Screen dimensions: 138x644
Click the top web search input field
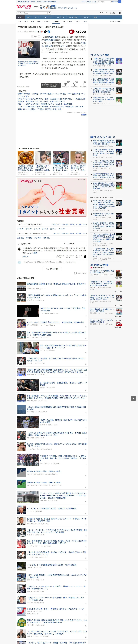(104, 2)
